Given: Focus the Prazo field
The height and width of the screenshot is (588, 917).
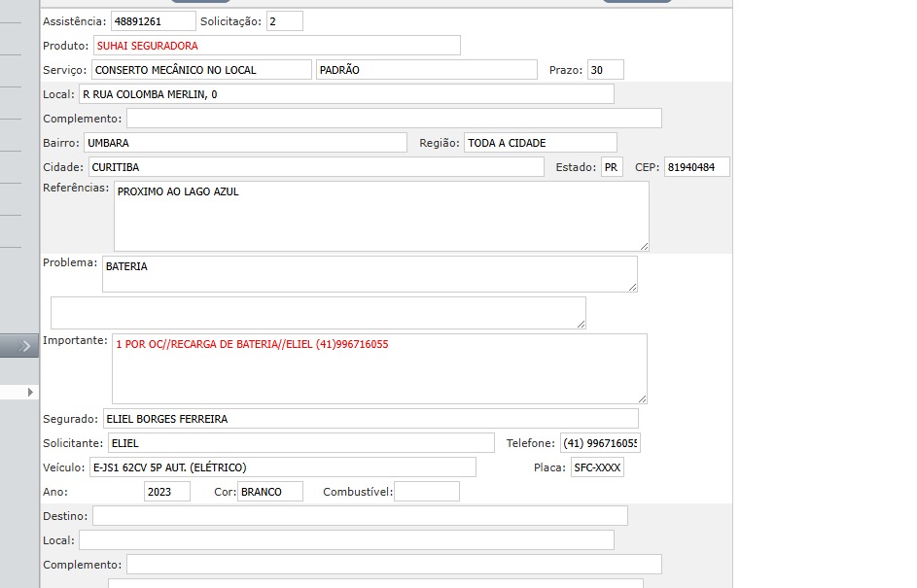Looking at the screenshot, I should [x=605, y=70].
